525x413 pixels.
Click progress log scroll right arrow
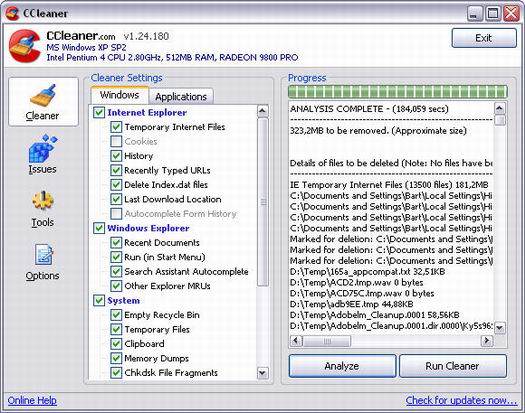pos(486,341)
